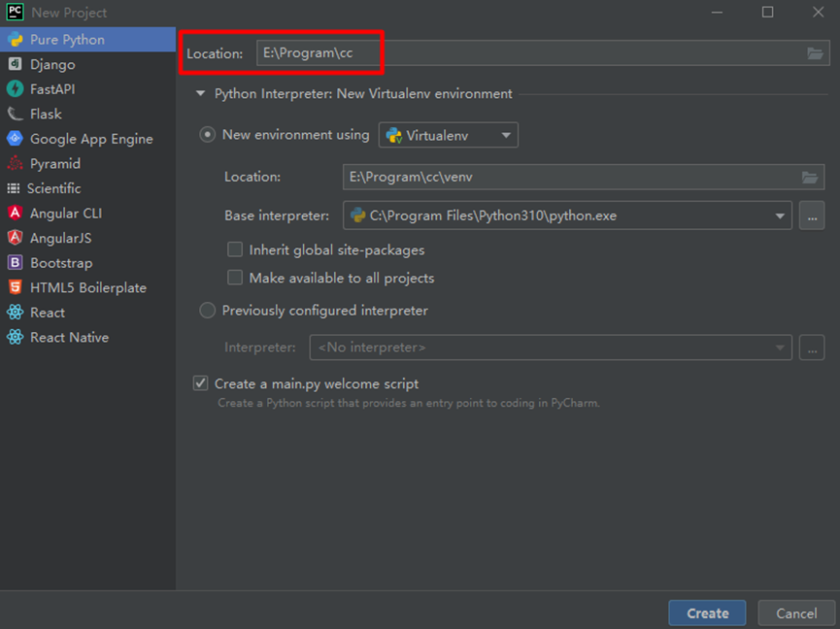This screenshot has width=840, height=629.
Task: Click the Cancel button
Action: point(796,612)
